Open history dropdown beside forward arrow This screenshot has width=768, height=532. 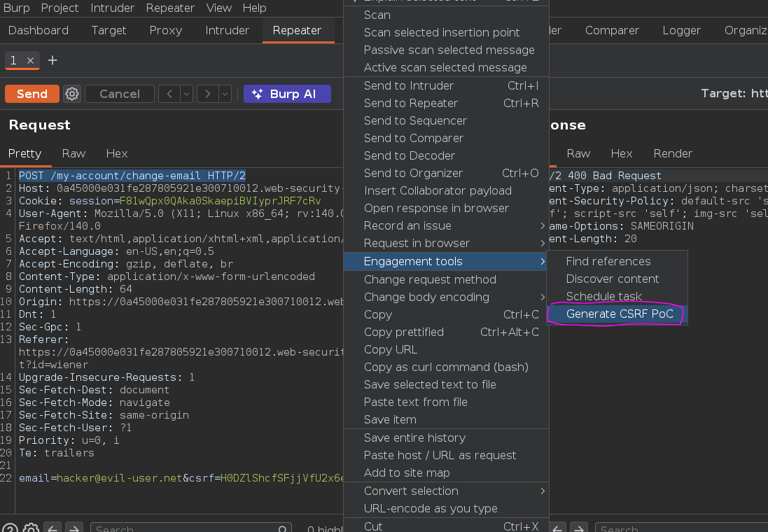(x=225, y=94)
